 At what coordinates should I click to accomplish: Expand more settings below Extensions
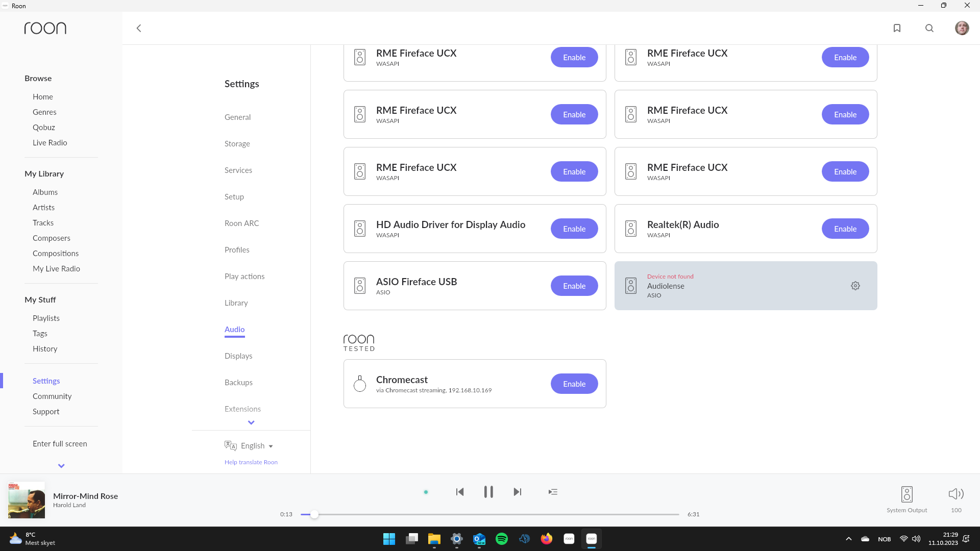point(251,422)
